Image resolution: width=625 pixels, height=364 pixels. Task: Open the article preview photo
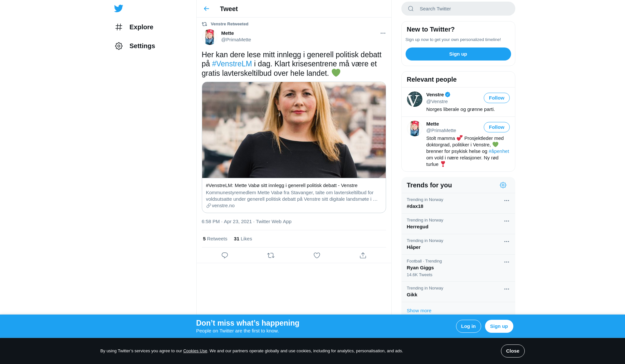click(x=294, y=130)
